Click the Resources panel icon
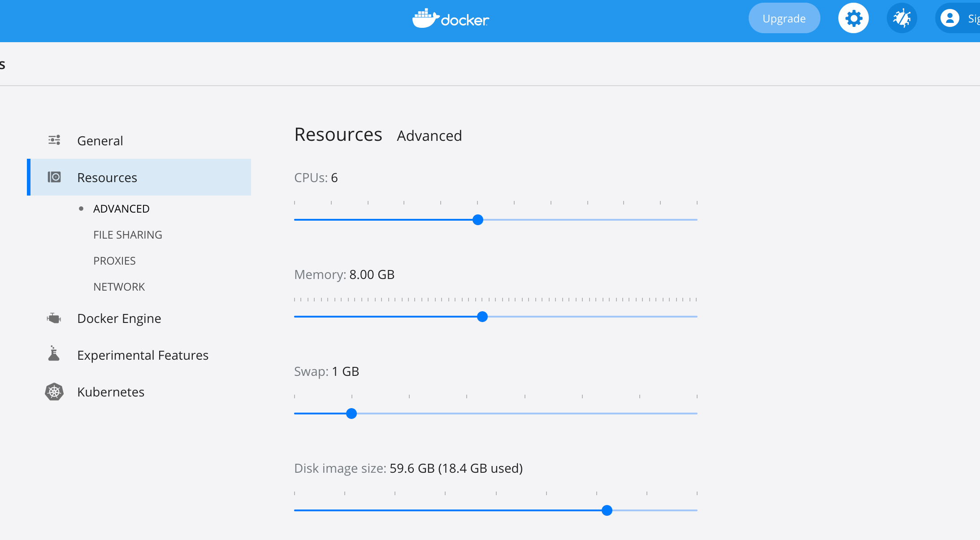Viewport: 980px width, 540px height. (x=54, y=177)
